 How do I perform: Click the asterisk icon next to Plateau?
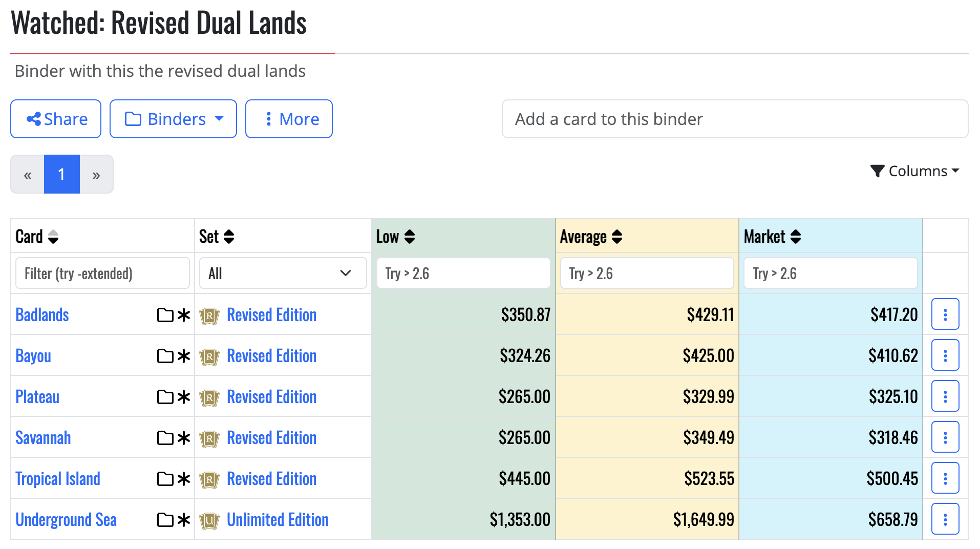[182, 396]
